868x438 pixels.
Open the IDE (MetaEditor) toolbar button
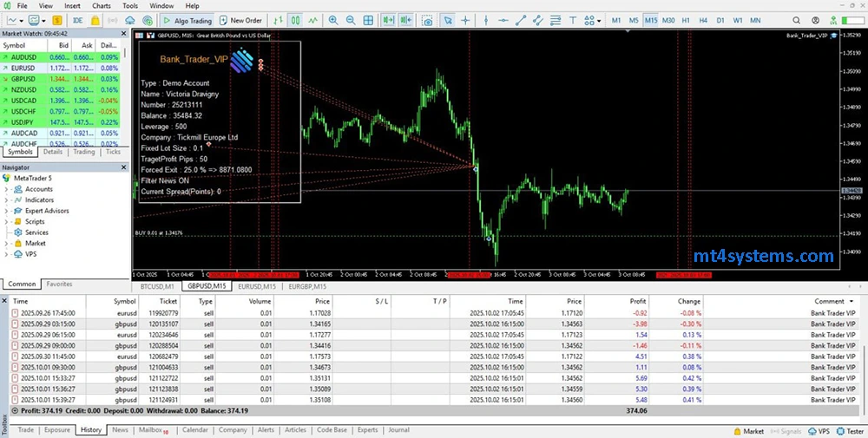pos(77,21)
